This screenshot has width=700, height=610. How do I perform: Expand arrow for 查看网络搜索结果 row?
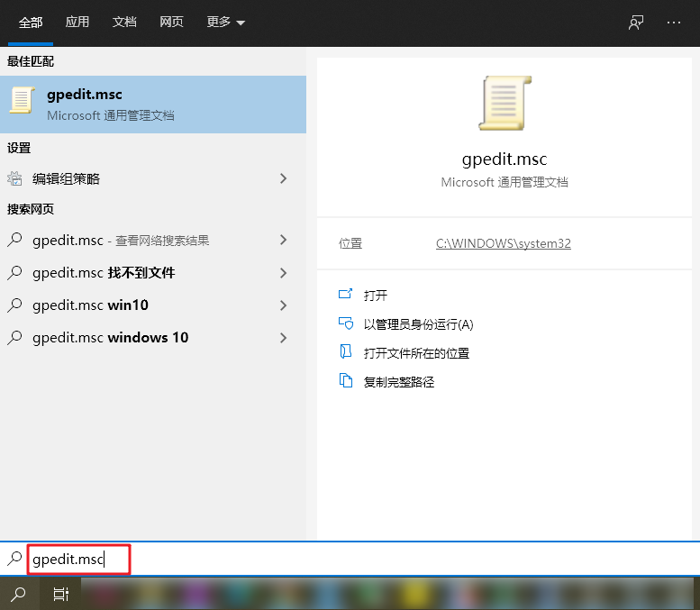pos(283,240)
